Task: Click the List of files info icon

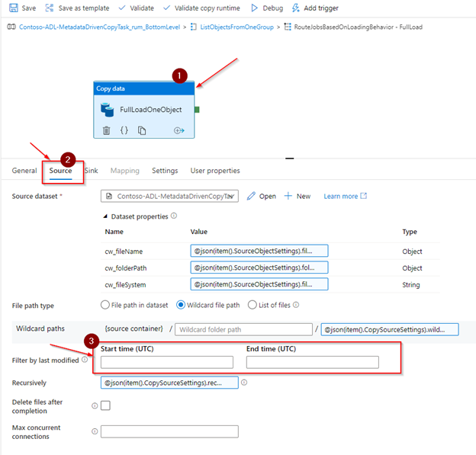Action: (x=296, y=305)
